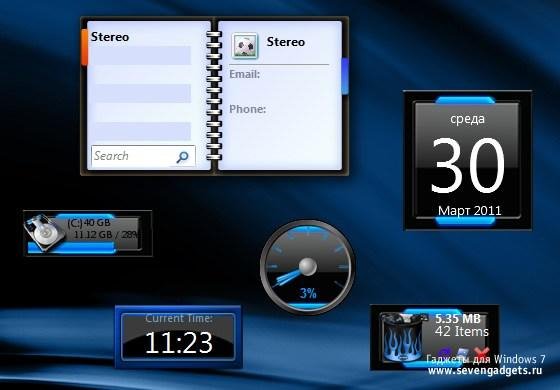Click the contacts Search field
Image resolution: width=560 pixels, height=390 pixels.
click(143, 156)
